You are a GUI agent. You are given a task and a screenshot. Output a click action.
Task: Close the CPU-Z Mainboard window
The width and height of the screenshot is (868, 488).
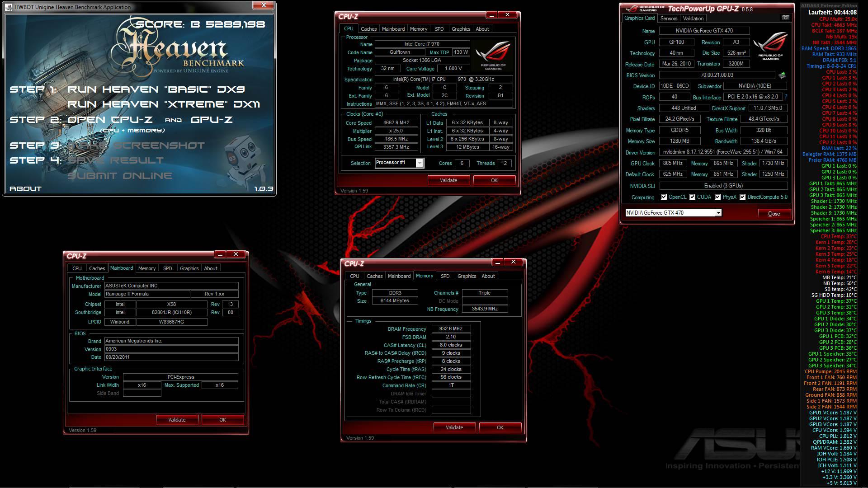click(236, 254)
